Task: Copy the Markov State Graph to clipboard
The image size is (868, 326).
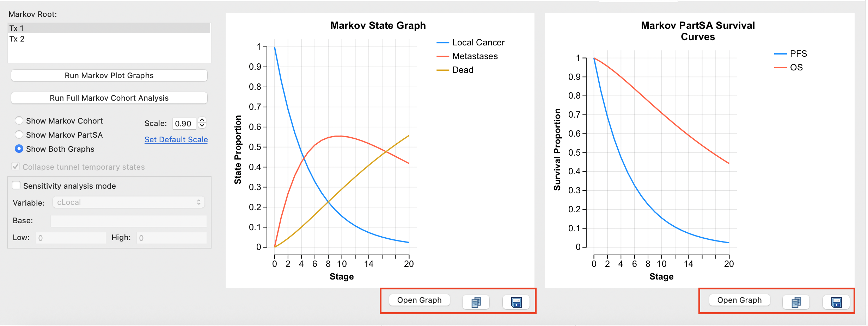Action: click(x=476, y=302)
